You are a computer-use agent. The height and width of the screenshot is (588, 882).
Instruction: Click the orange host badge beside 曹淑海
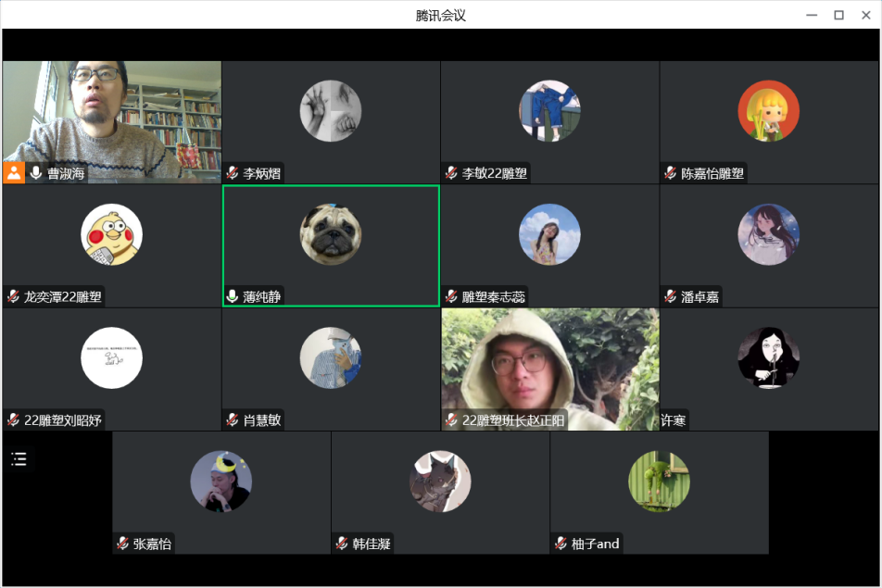click(14, 173)
